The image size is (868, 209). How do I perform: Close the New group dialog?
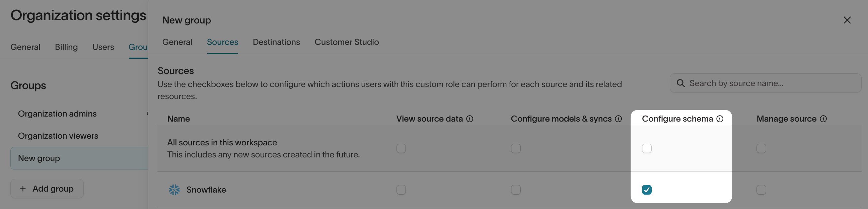coord(847,20)
